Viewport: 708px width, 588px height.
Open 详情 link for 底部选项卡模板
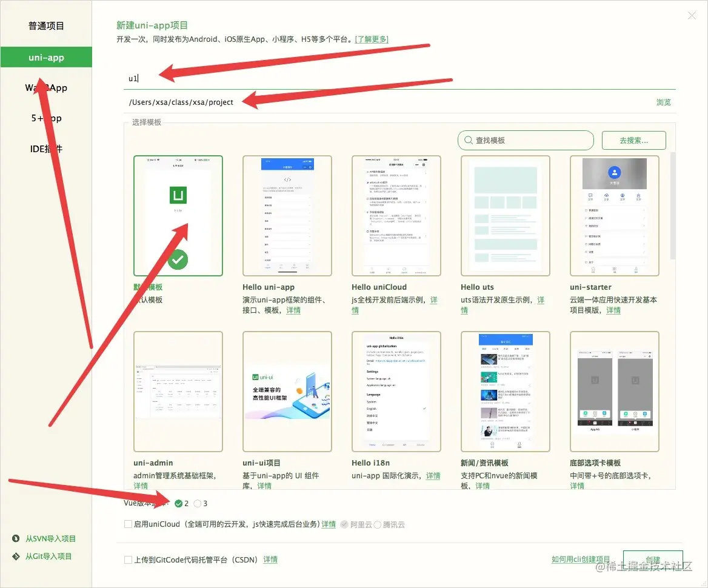coord(576,486)
